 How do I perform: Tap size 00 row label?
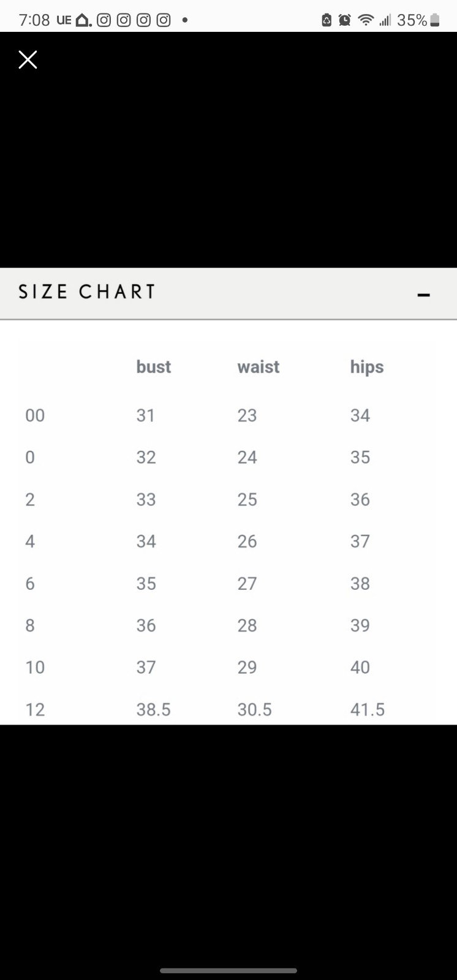35,416
